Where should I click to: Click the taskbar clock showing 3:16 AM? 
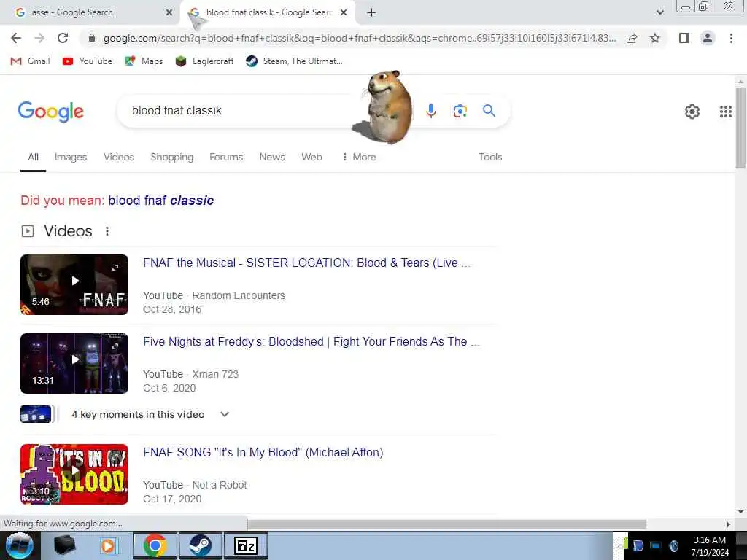click(x=710, y=545)
